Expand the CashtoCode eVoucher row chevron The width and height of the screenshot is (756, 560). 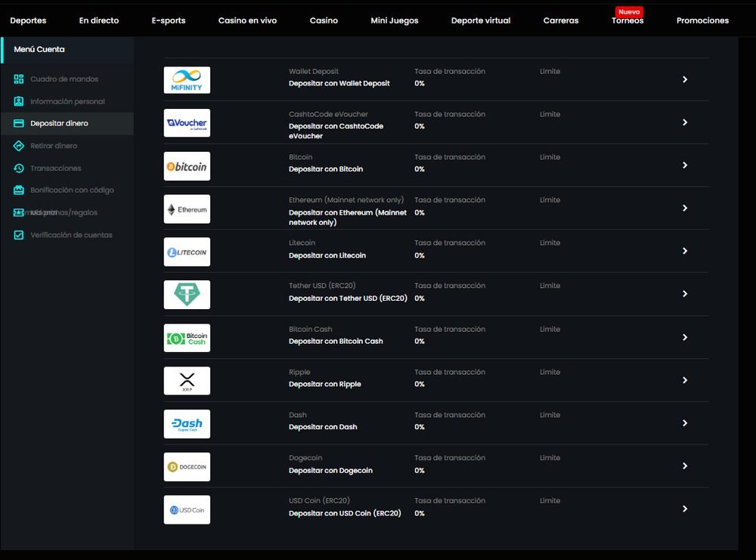(685, 122)
